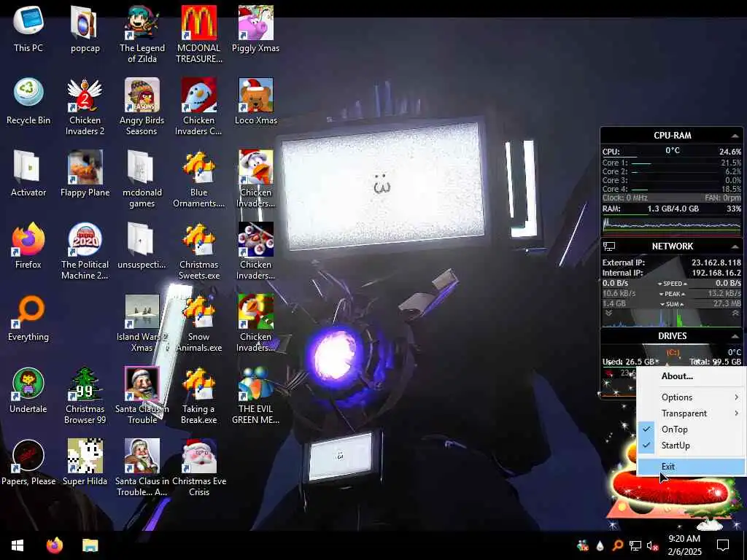This screenshot has height=560, width=747.
Task: Click the network monitor icon in NETWORK header
Action: pos(609,246)
